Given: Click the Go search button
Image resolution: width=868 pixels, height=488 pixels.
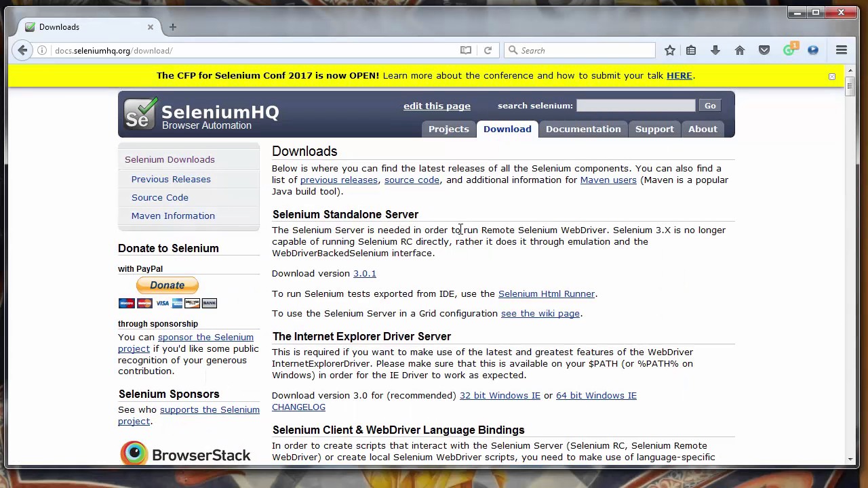Looking at the screenshot, I should tap(710, 106).
